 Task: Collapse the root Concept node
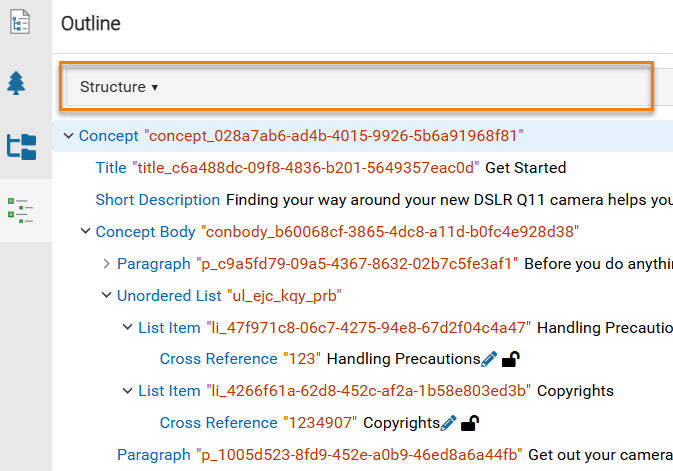coord(68,136)
